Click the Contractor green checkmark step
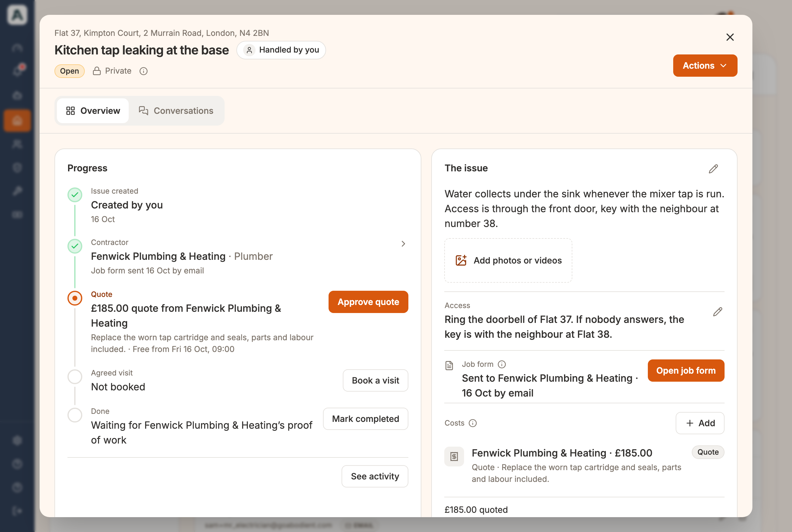Screen dimensions: 792x532 pyautogui.click(x=75, y=246)
